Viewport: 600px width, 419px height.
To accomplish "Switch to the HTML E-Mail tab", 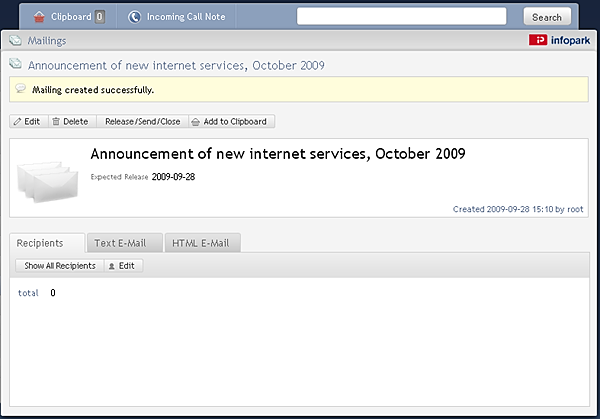I will [203, 243].
